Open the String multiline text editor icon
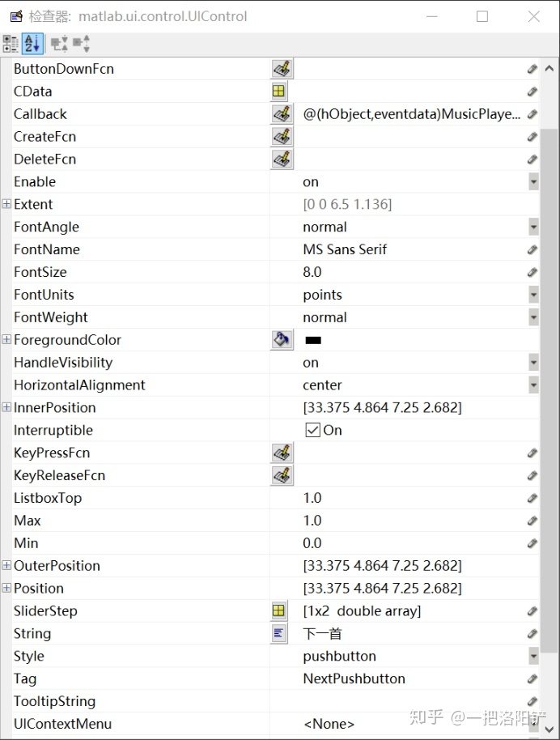This screenshot has height=740, width=560. pos(278,633)
